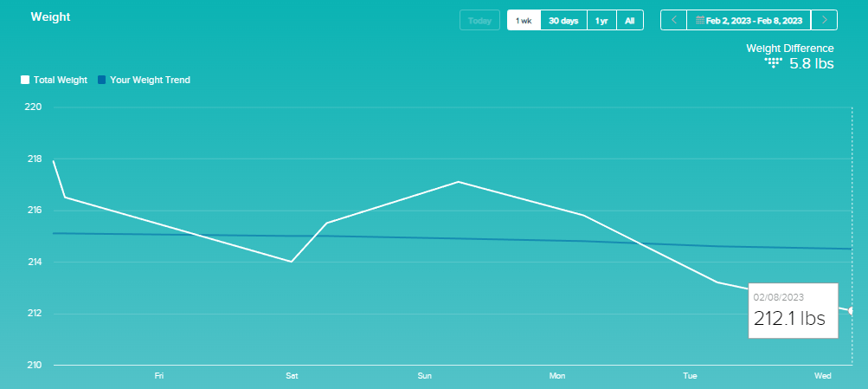Viewport: 868px width, 389px height.
Task: Click the Sunday peak on the weight line
Action: point(458,182)
